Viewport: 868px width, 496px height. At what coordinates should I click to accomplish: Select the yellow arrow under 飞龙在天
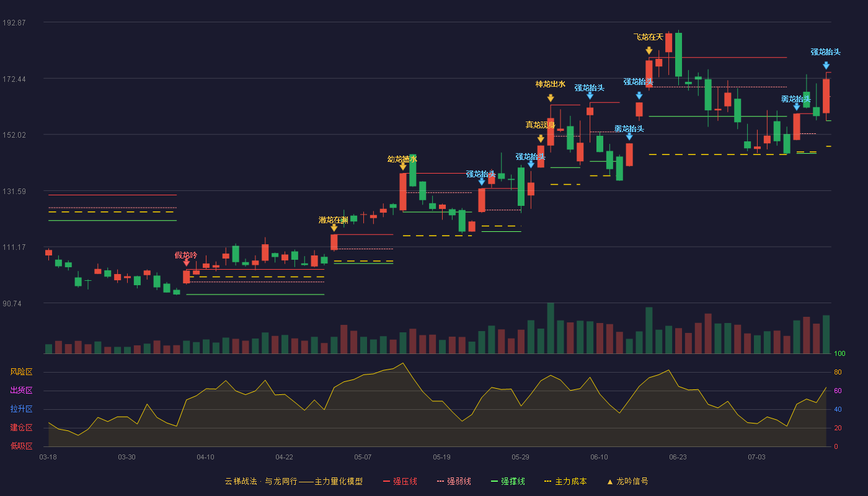coord(649,51)
